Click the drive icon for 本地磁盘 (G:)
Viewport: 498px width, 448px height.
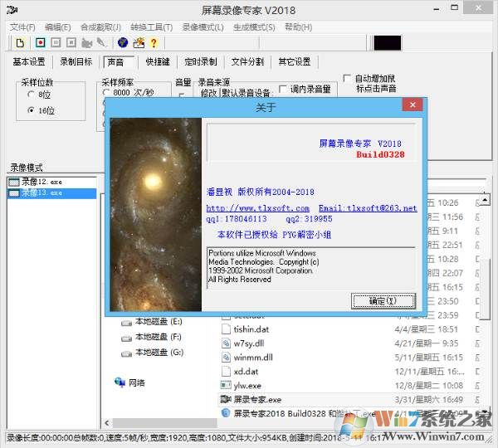(126, 353)
